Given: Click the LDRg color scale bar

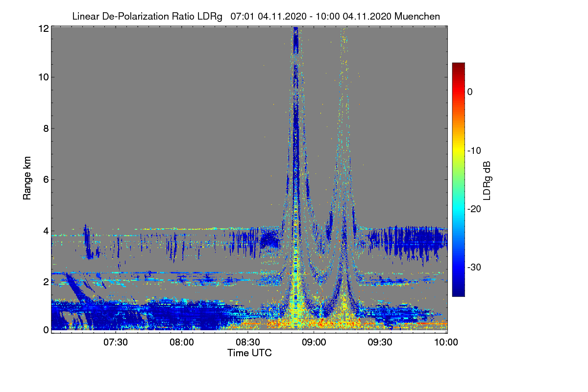Looking at the screenshot, I should (x=458, y=179).
